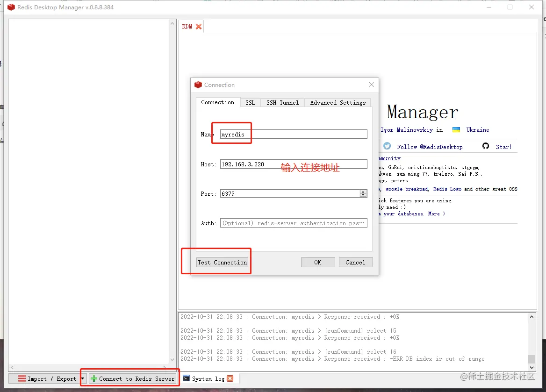Image resolution: width=546 pixels, height=392 pixels.
Task: Click log line '[runCommand] select 16'
Action: click(288, 352)
